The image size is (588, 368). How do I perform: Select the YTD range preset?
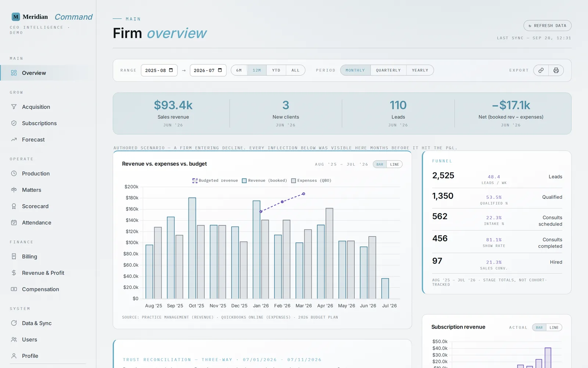[x=276, y=70]
